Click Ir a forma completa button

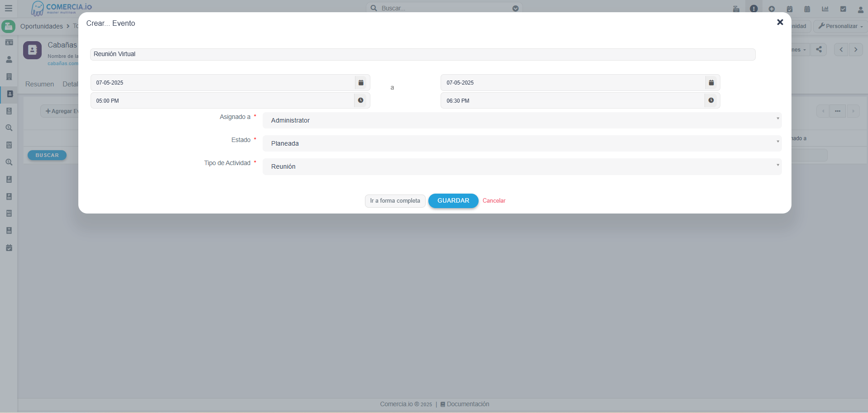click(x=395, y=201)
